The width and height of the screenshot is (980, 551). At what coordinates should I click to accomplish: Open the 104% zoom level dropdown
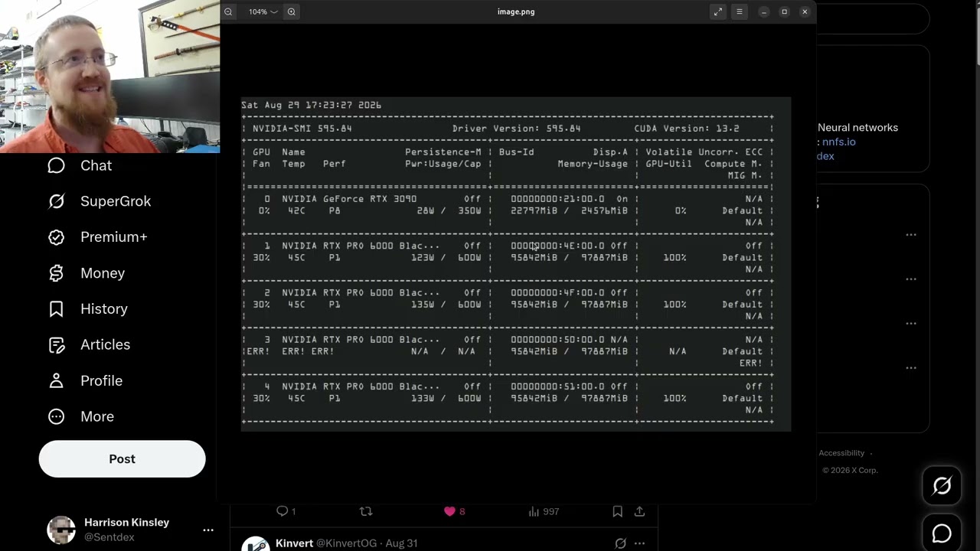[x=263, y=11]
